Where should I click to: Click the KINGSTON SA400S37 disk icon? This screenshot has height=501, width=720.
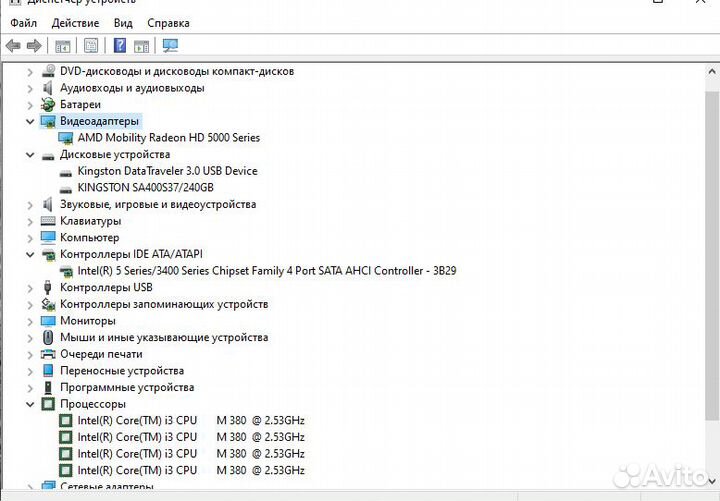tap(66, 189)
